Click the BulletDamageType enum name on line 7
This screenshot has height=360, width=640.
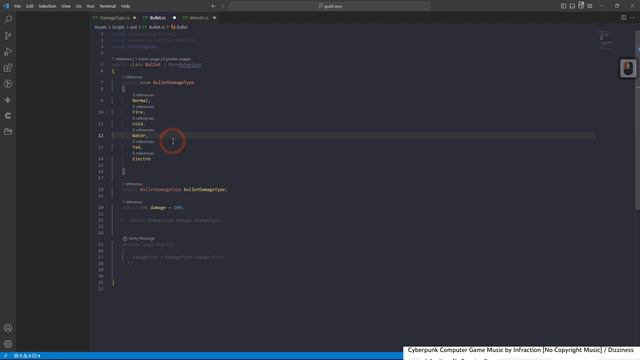173,82
